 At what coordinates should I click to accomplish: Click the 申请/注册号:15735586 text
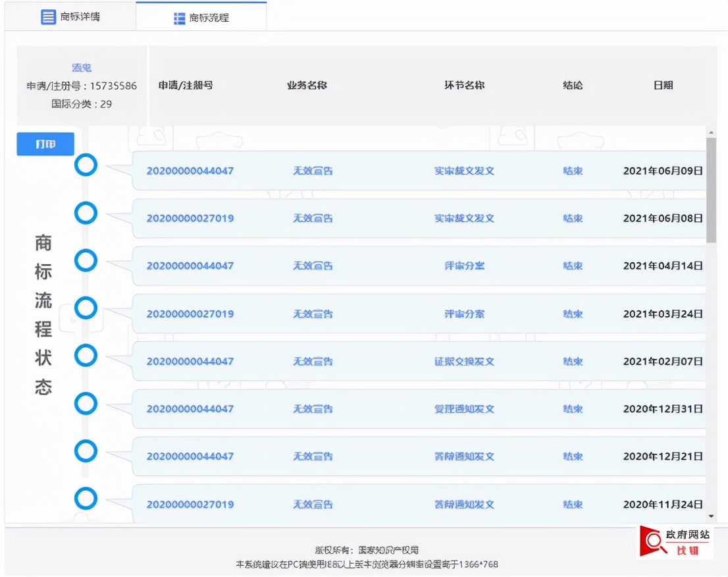coord(82,86)
